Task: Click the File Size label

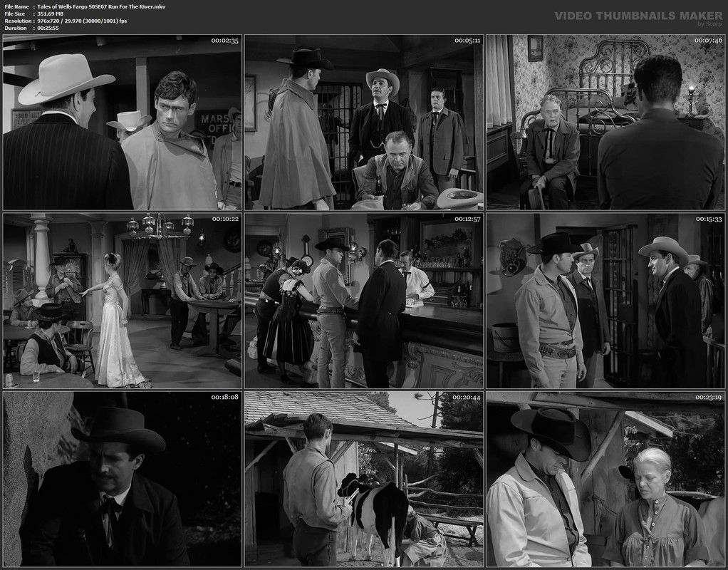Action: click(15, 14)
